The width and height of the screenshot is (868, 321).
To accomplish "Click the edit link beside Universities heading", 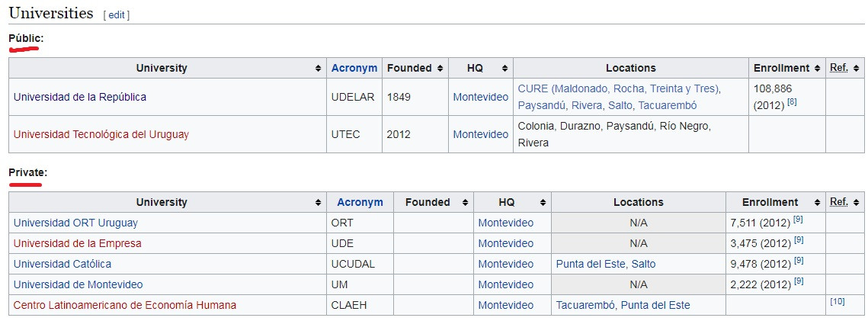I will 116,14.
